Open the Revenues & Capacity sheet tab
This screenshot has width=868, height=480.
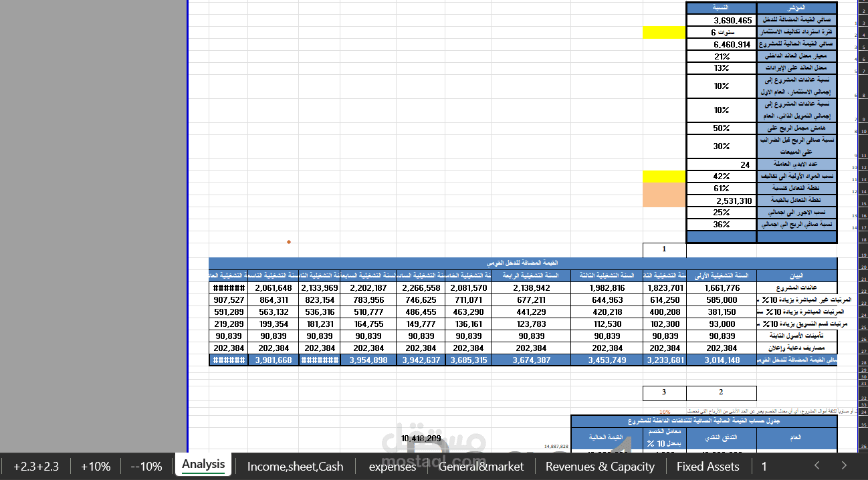(x=600, y=466)
